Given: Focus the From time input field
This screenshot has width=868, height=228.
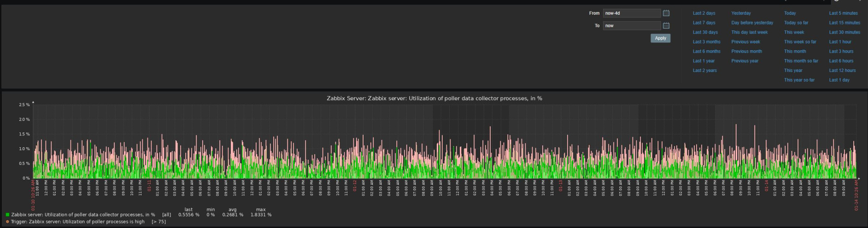Looking at the screenshot, I should 632,13.
